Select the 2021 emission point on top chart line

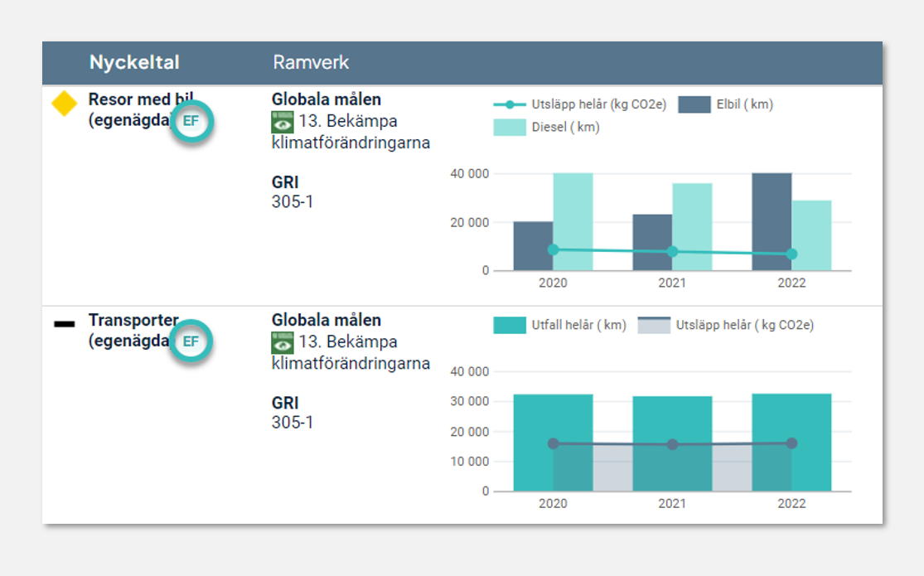point(672,252)
